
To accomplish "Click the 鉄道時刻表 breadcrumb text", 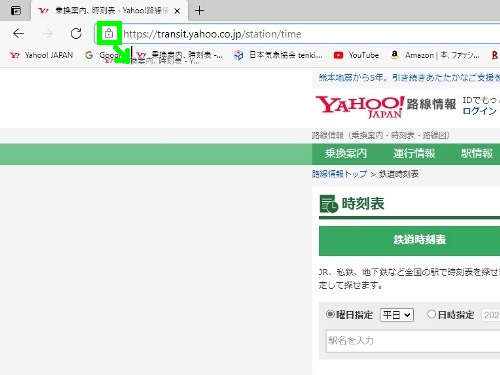I will click(x=399, y=174).
